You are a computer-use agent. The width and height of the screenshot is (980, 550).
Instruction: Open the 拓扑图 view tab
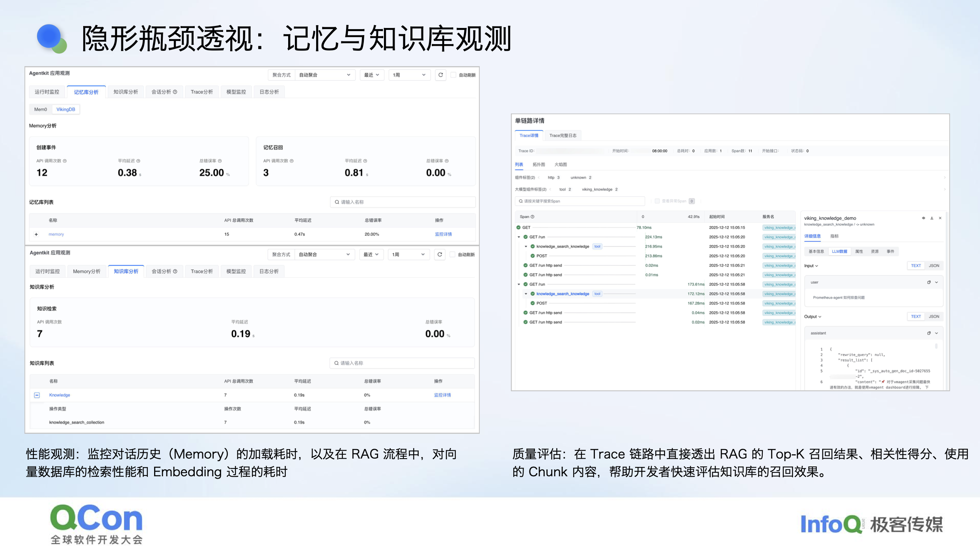pos(538,164)
